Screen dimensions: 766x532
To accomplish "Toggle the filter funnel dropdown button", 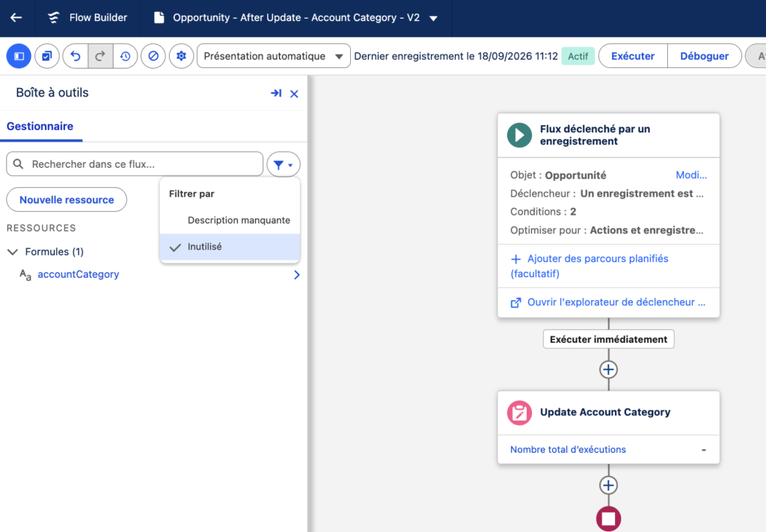I will (x=284, y=165).
